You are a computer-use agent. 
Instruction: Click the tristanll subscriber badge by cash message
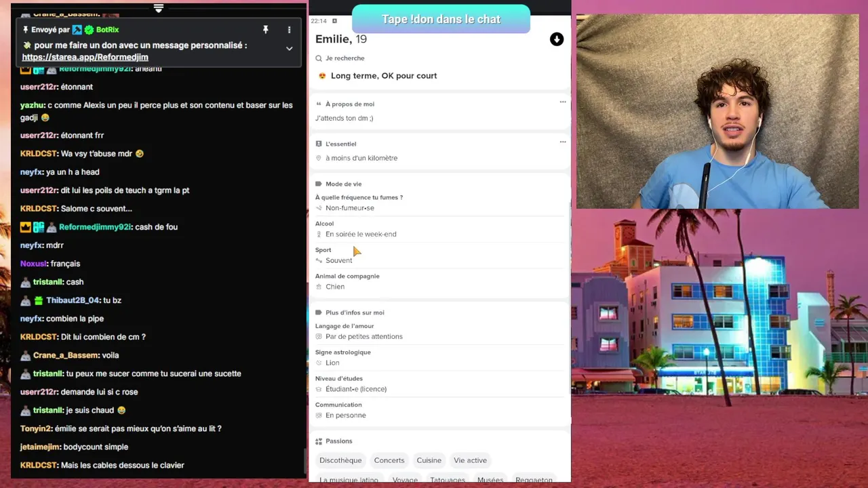tap(25, 282)
